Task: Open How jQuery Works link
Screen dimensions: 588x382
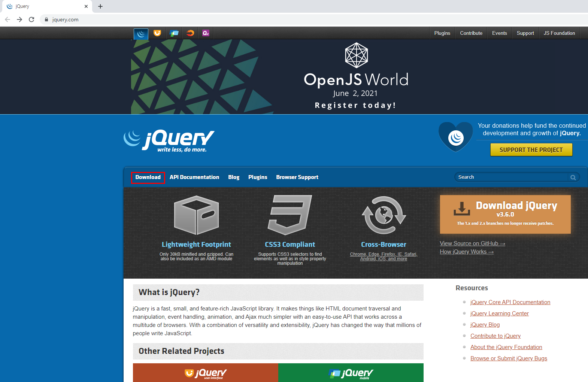Action: [467, 252]
